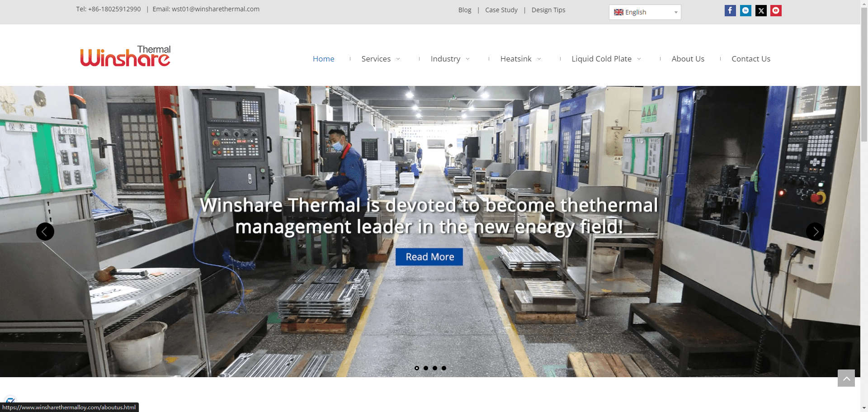Click the Winshare Thermal logo
Viewport: 868px width, 412px height.
coord(125,56)
